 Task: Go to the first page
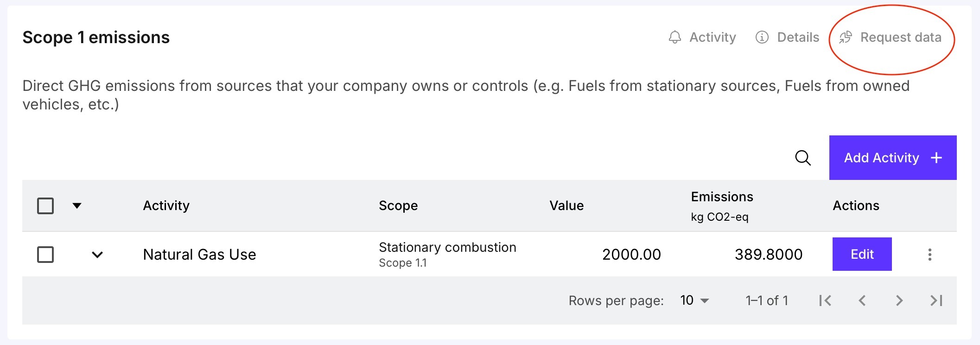coord(825,300)
